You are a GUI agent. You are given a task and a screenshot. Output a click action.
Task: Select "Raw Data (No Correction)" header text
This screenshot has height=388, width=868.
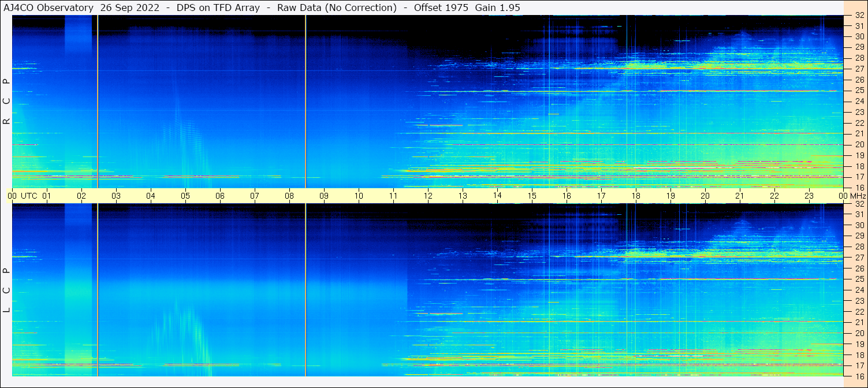[x=337, y=8]
